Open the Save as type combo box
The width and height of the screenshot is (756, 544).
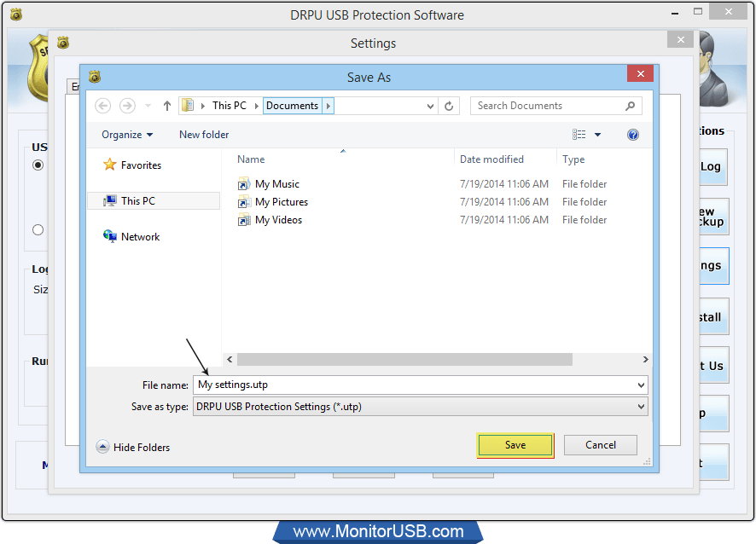420,407
